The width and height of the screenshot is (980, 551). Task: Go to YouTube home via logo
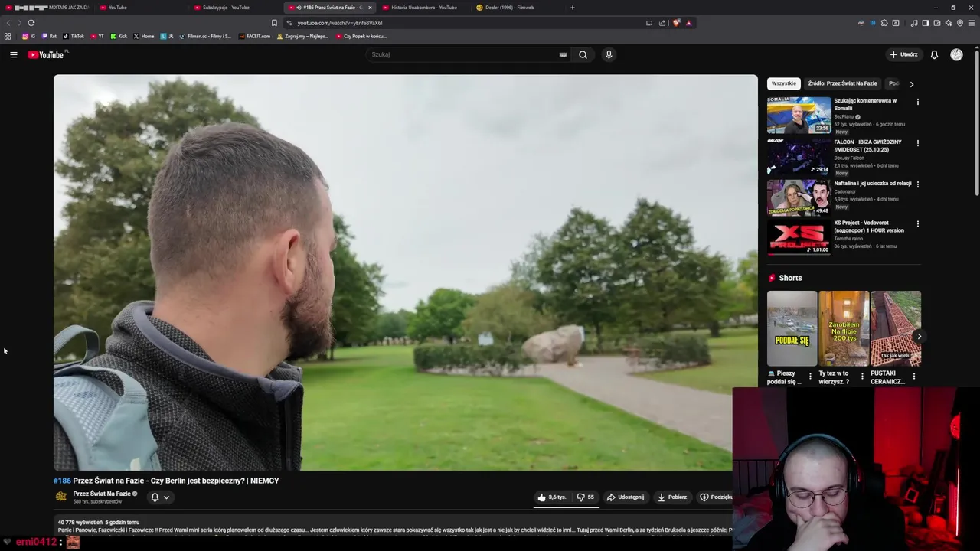point(47,54)
